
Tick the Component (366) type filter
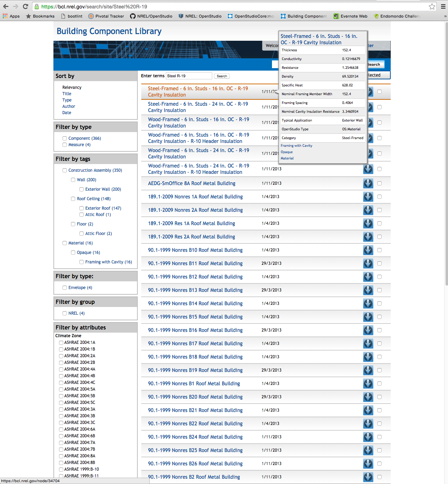tap(65, 138)
